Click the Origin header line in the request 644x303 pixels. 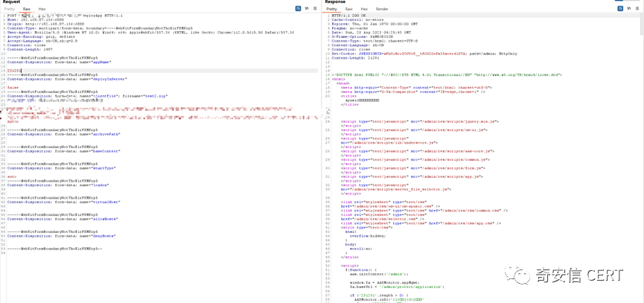coord(45,24)
